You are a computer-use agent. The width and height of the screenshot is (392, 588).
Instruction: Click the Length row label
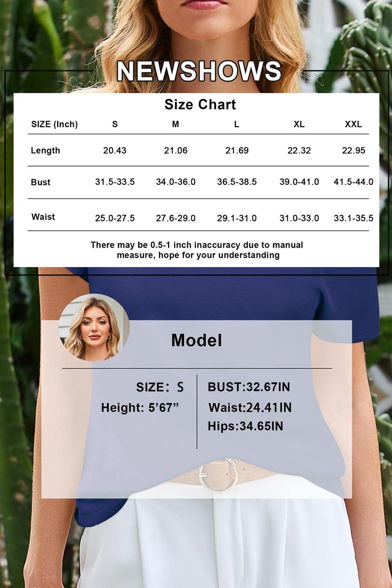tap(45, 151)
